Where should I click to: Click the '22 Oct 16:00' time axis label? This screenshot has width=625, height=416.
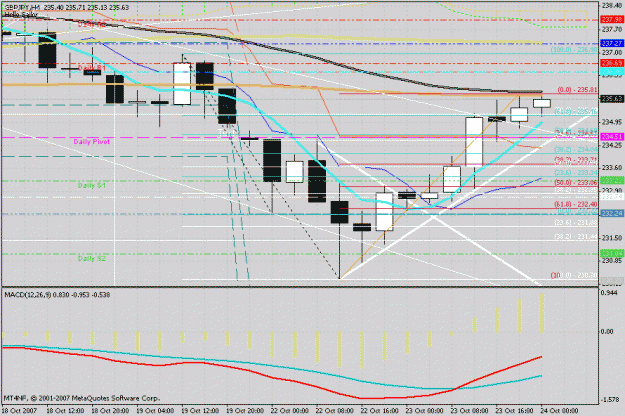pos(379,410)
